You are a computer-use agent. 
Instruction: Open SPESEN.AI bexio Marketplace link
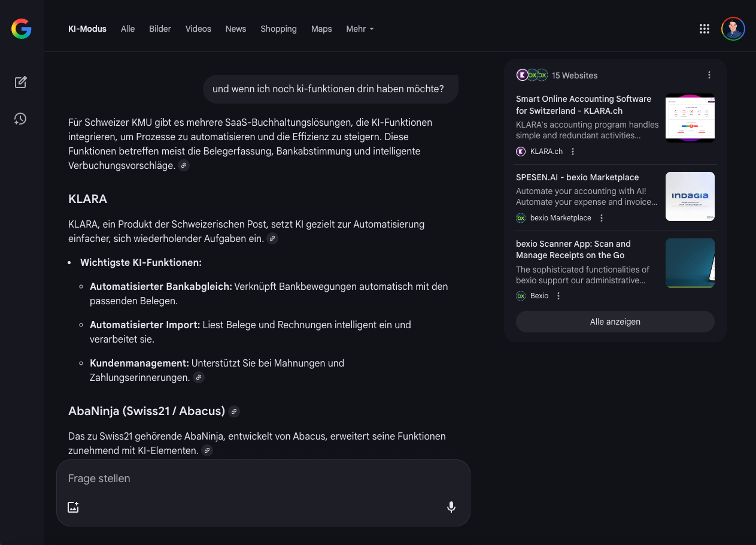tap(578, 177)
